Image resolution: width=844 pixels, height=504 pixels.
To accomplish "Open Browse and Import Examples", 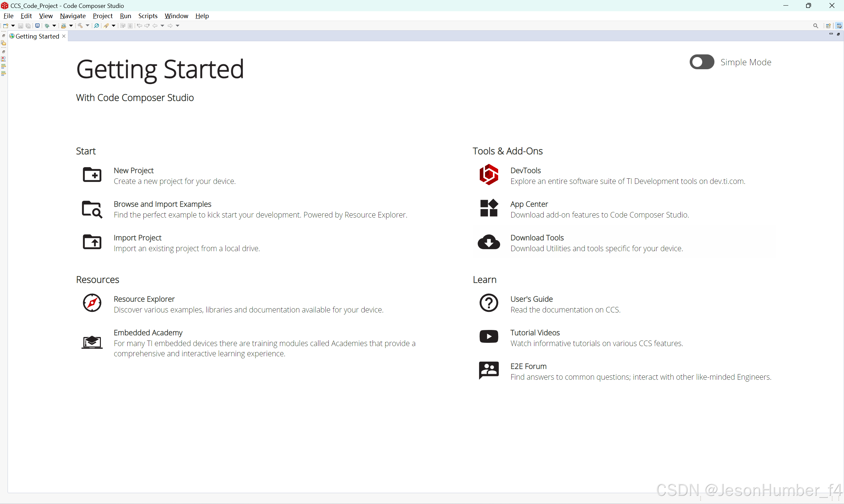I will pyautogui.click(x=162, y=204).
